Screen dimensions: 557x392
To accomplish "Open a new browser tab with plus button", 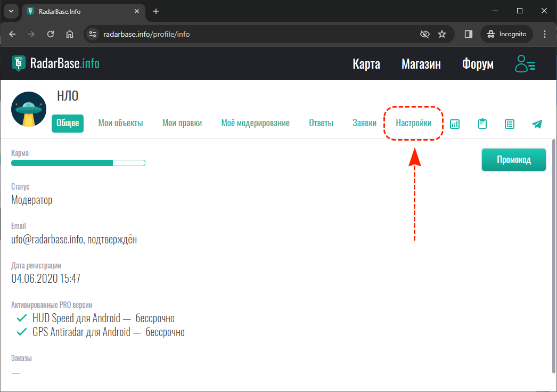I will tap(155, 11).
